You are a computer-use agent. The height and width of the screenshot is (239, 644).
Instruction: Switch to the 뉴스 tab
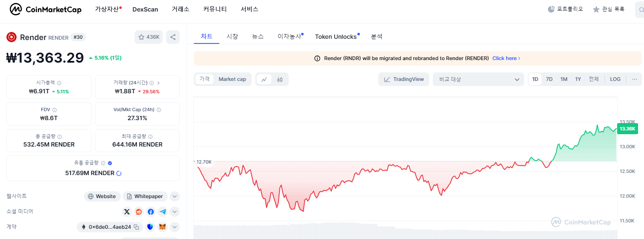[258, 37]
